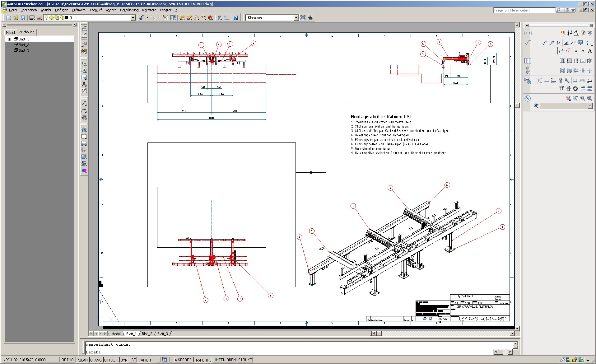Choose the smallest text height A icon

[x=576, y=51]
